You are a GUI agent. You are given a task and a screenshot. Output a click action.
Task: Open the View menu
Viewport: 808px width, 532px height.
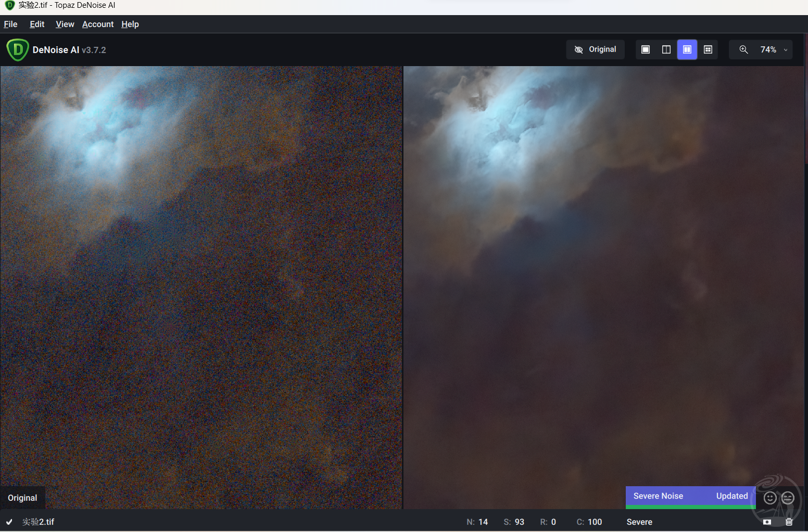point(65,24)
